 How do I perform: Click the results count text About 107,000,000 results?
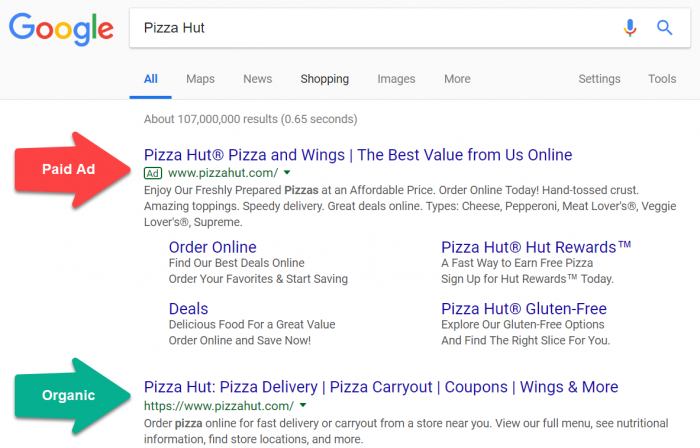tap(250, 119)
